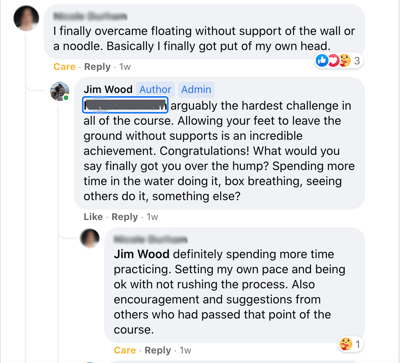
Task: Open Jim Wood's name link in his comment
Action: 108,89
